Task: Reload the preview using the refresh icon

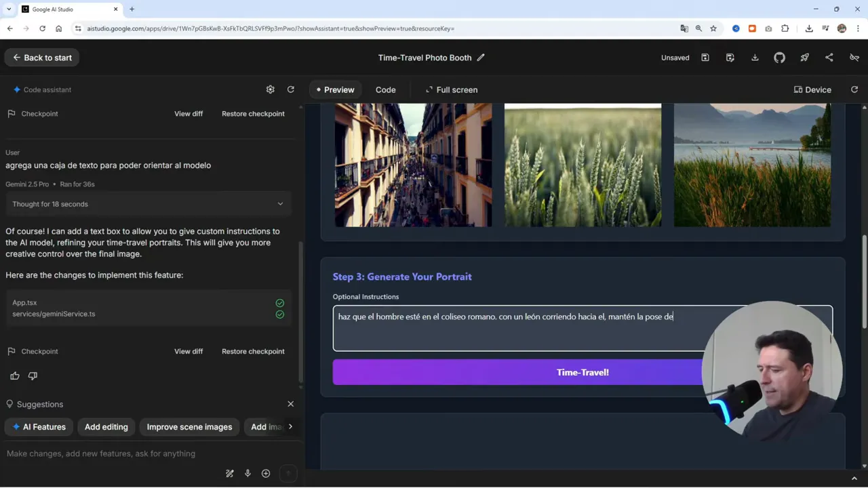Action: (x=290, y=89)
